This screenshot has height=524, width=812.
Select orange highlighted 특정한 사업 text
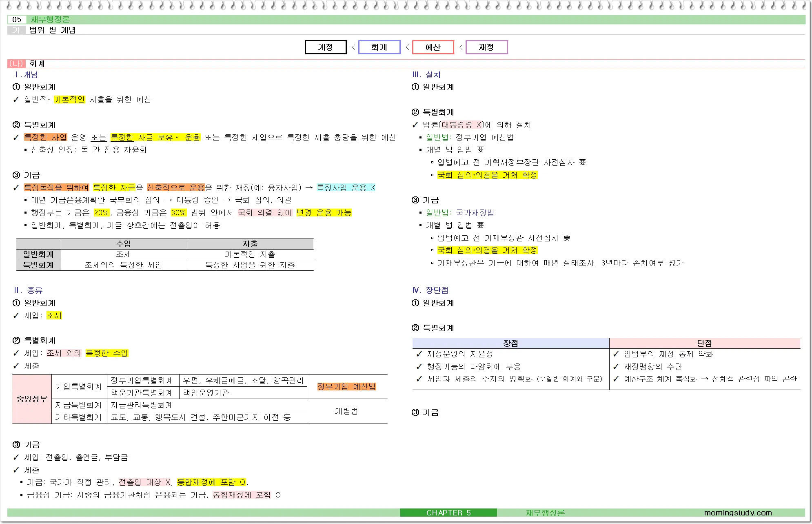click(45, 137)
